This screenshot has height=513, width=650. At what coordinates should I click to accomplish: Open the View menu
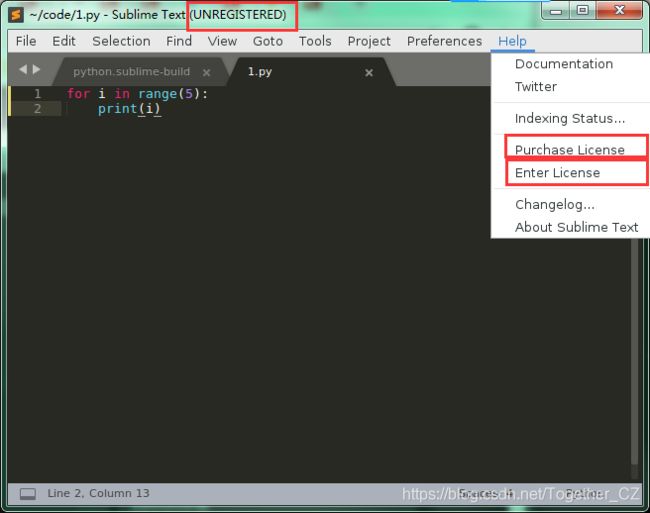pos(222,41)
